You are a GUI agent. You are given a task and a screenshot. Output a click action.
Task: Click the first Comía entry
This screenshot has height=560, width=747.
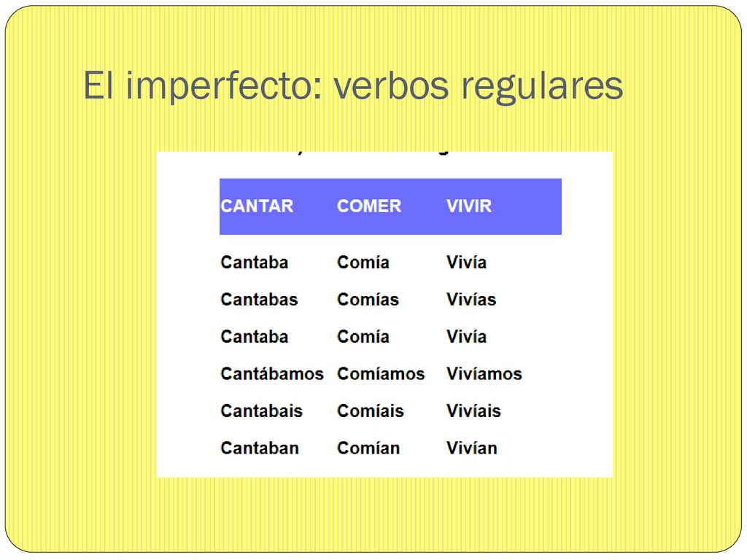point(363,262)
